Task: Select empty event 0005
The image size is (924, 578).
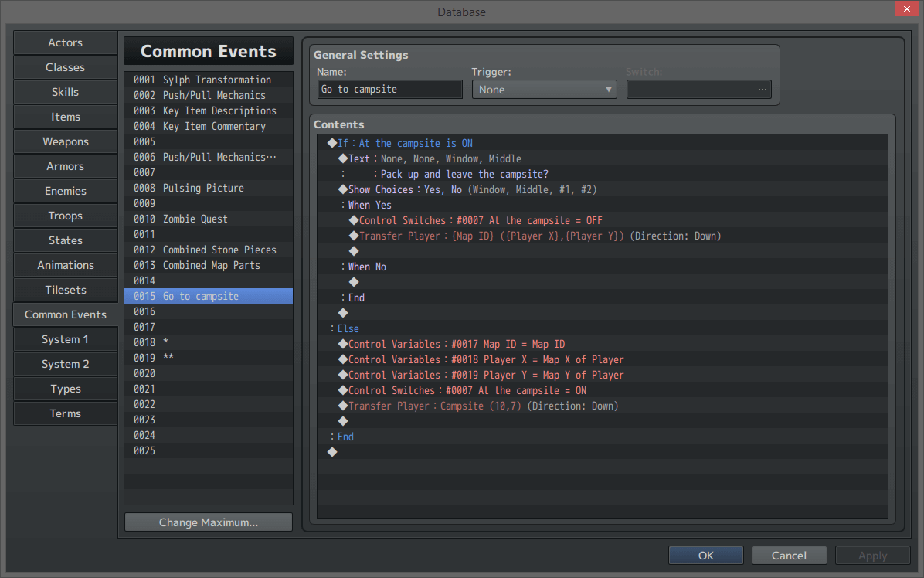Action: (209, 141)
